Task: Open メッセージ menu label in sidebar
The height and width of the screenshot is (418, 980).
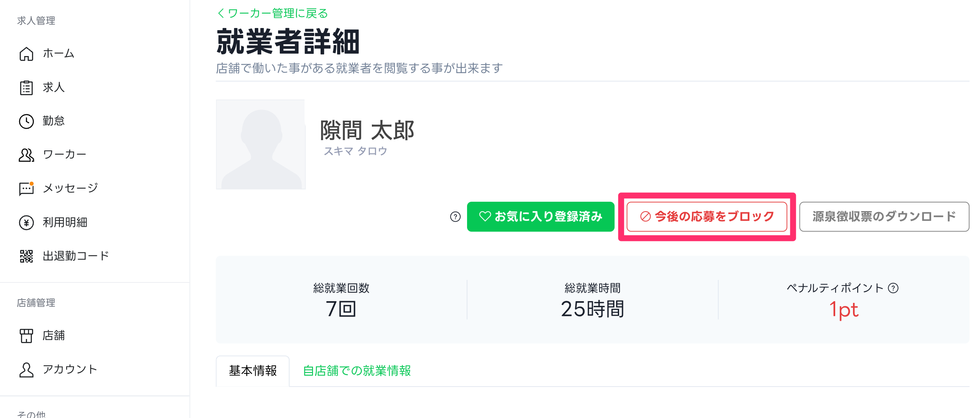Action: [x=70, y=188]
